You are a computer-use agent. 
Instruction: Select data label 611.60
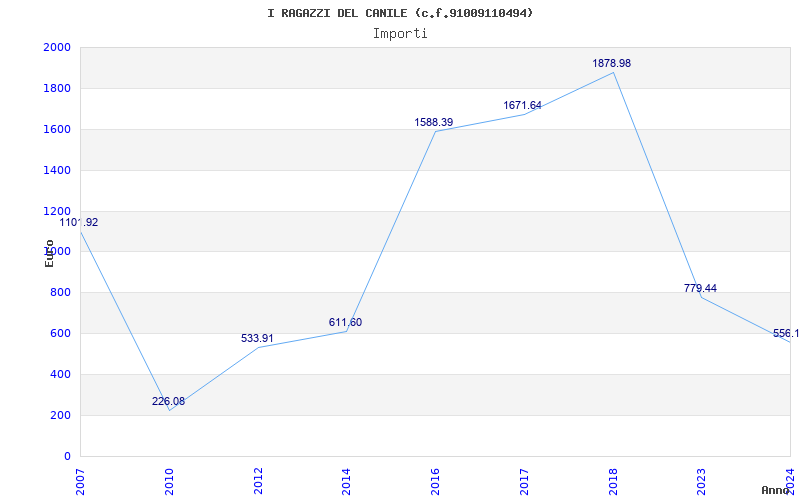[345, 322]
